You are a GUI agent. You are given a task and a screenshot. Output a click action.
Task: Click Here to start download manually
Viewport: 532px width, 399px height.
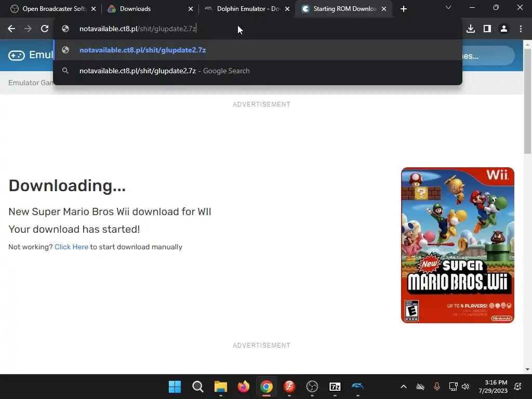(x=71, y=247)
